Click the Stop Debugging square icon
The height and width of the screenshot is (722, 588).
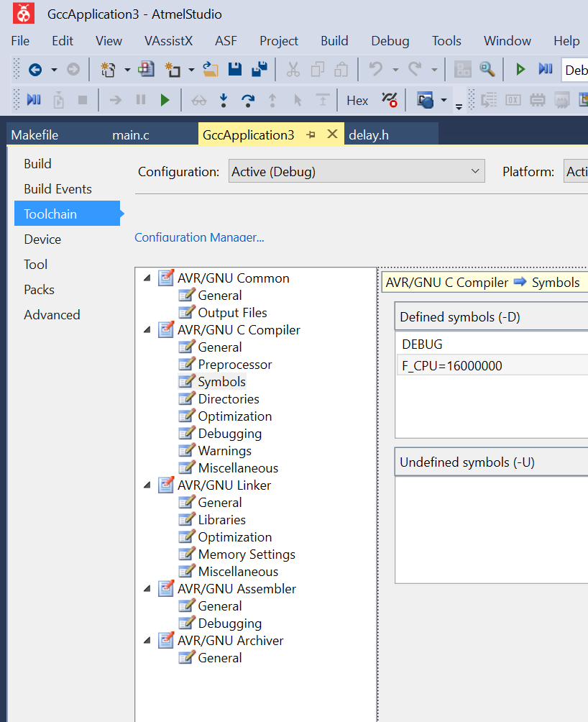[x=83, y=100]
